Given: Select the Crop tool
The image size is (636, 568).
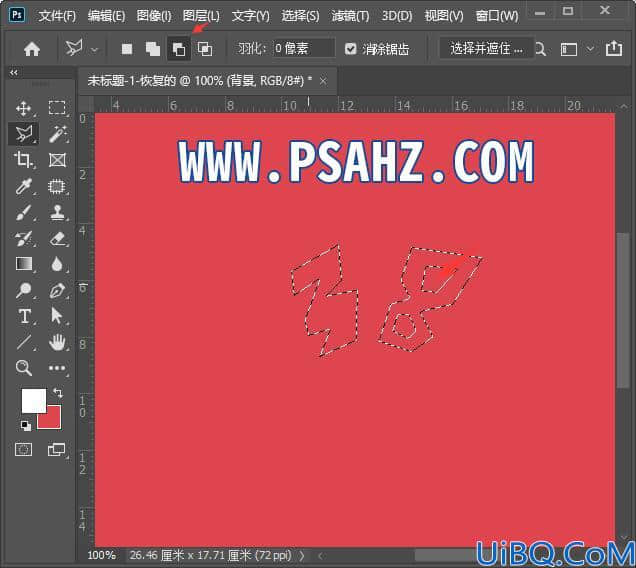Looking at the screenshot, I should click(x=23, y=160).
